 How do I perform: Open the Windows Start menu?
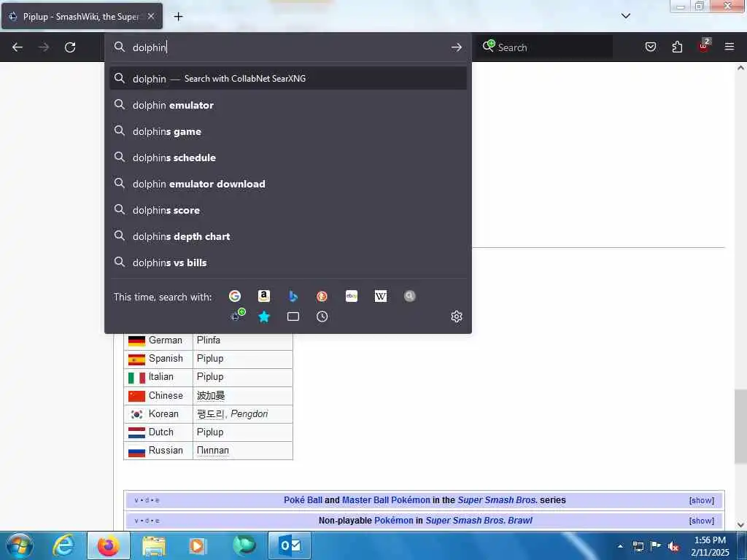pyautogui.click(x=19, y=545)
